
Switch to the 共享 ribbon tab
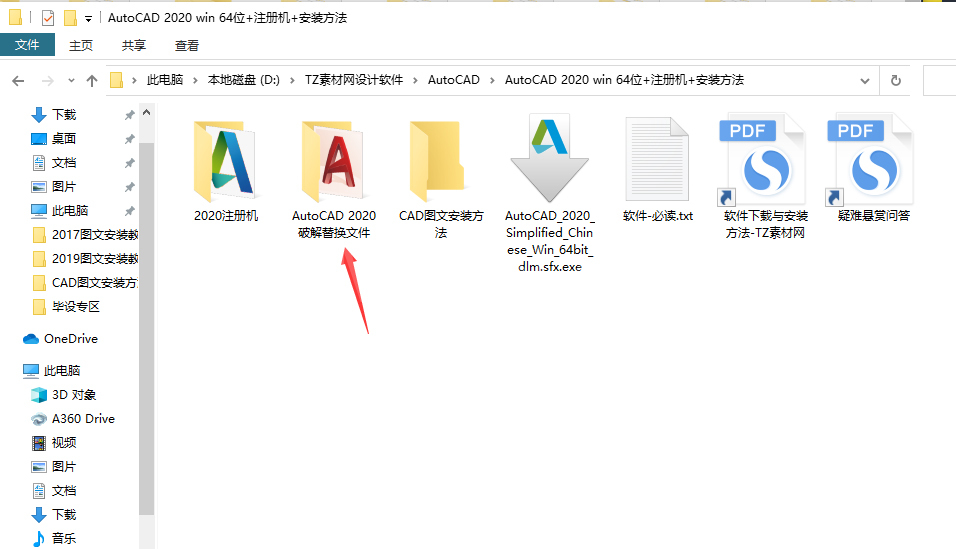pyautogui.click(x=134, y=45)
